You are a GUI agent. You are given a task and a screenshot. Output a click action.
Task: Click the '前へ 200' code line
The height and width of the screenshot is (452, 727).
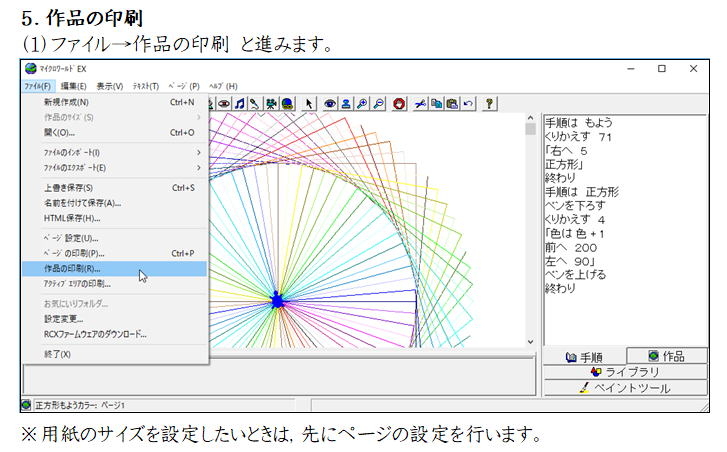pyautogui.click(x=571, y=248)
